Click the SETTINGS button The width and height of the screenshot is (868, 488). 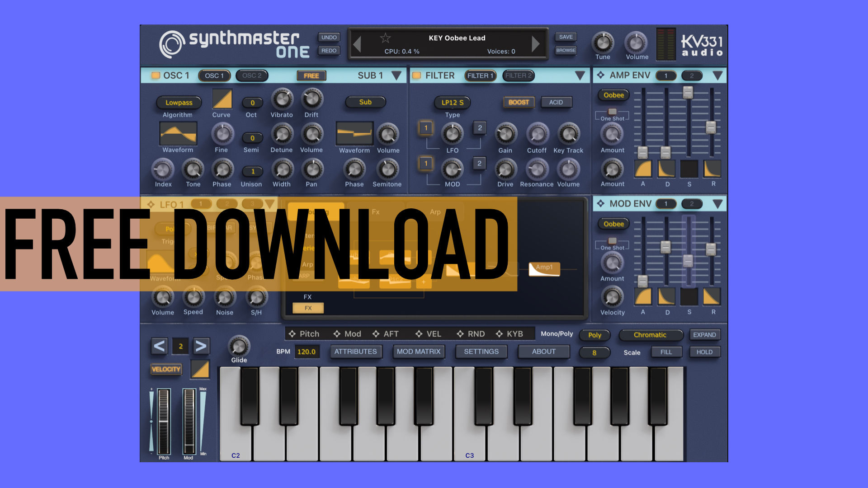pyautogui.click(x=481, y=352)
